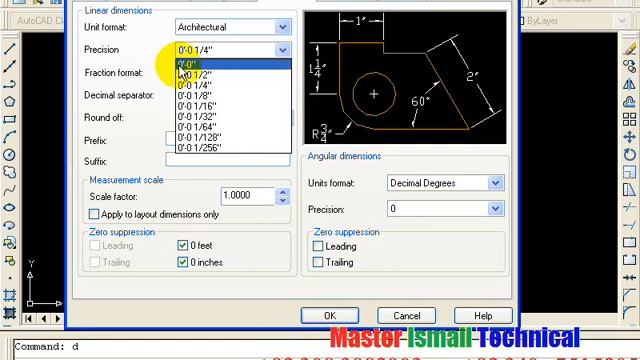
Task: Choose 0'-0 1/64" precision option
Action: click(233, 127)
